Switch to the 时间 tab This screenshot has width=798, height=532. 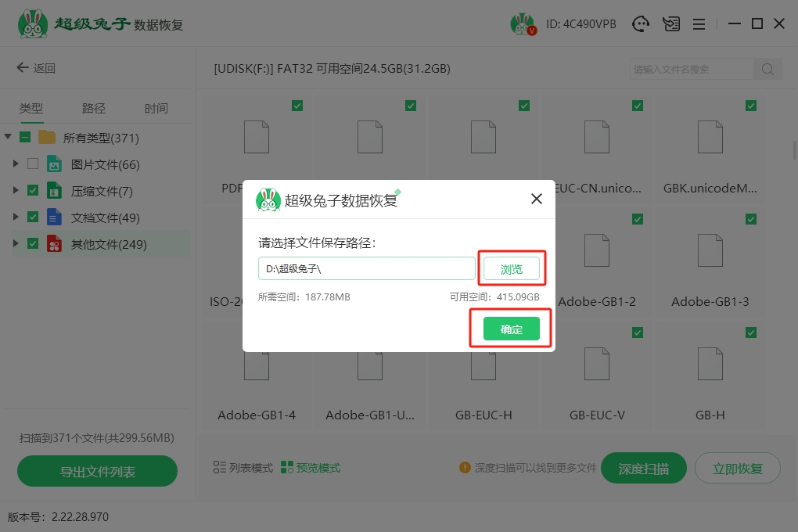pos(156,109)
